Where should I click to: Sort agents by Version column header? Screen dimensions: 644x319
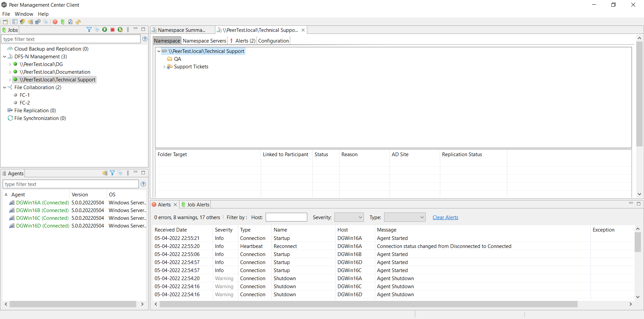(88, 194)
